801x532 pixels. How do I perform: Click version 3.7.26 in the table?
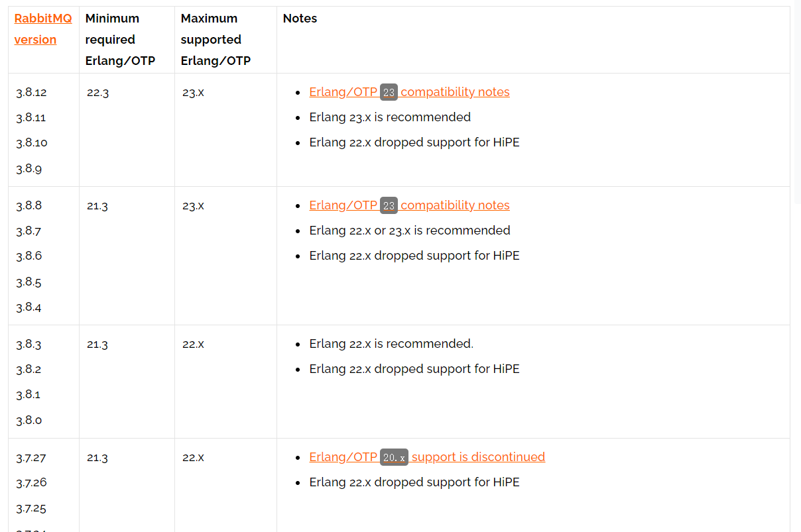tap(31, 482)
